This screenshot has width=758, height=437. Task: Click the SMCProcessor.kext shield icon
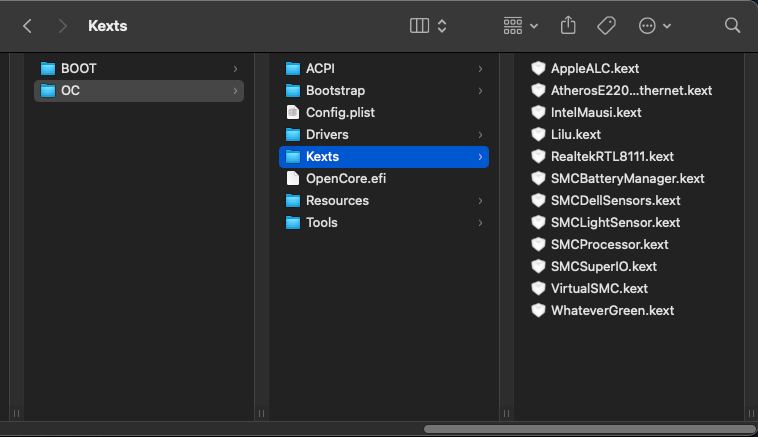click(x=538, y=245)
